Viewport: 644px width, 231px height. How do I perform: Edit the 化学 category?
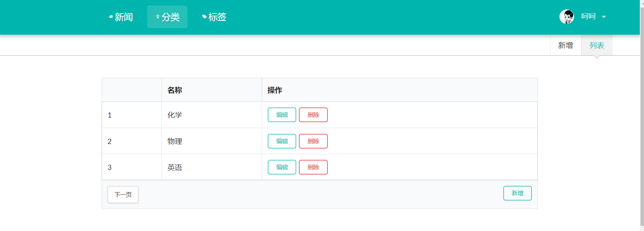(282, 115)
